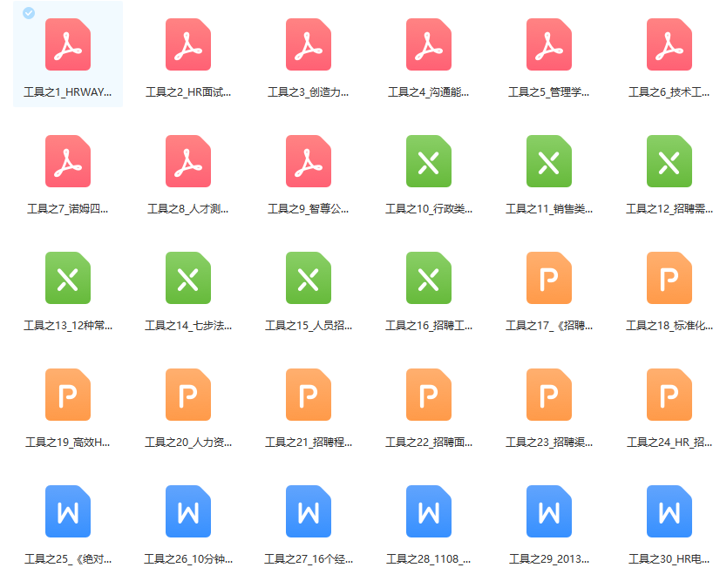
Task: Click Word icon 工具之27_16个经
Action: click(x=309, y=510)
